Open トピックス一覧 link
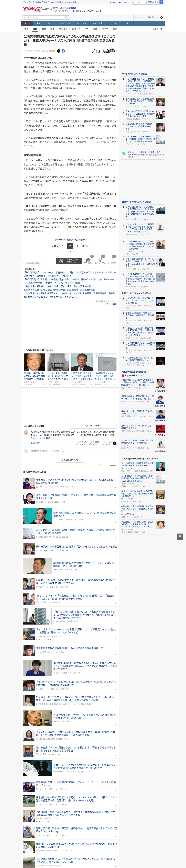 [155, 29]
